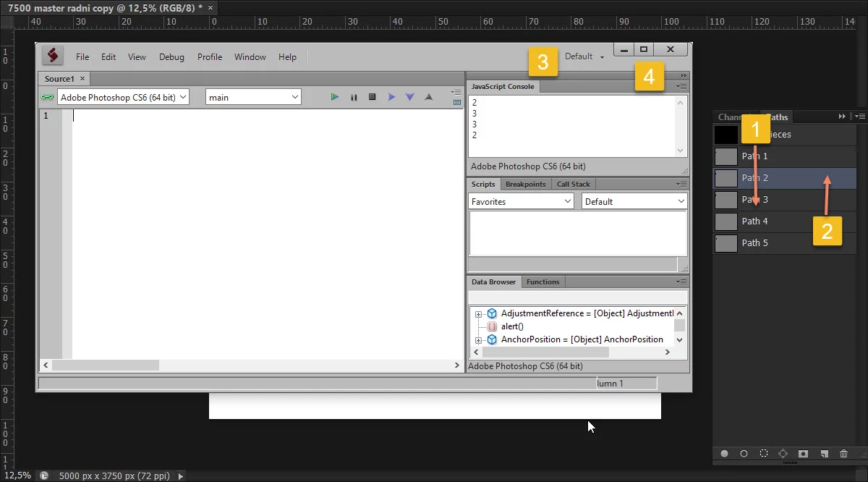Select Path 2 row in Paths panel
Image resolution: width=868 pixels, height=482 pixels.
[785, 178]
